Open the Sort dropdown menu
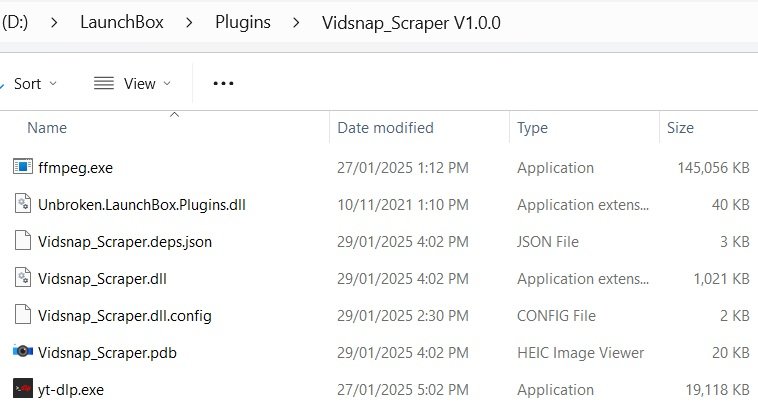This screenshot has height=407, width=758. (x=35, y=84)
